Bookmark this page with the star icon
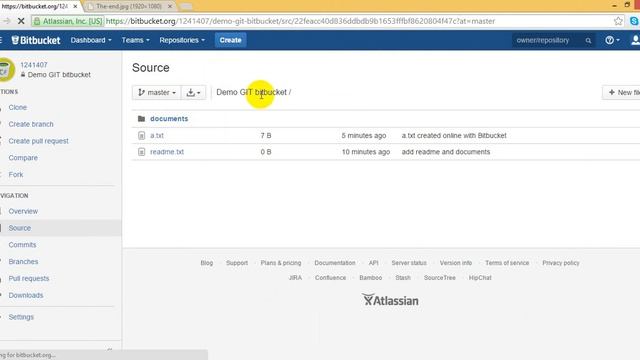The height and width of the screenshot is (360, 640). (618, 21)
